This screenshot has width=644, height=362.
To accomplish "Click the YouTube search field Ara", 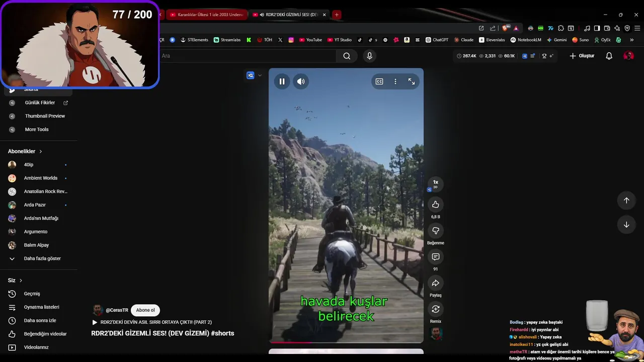I will click(x=247, y=56).
